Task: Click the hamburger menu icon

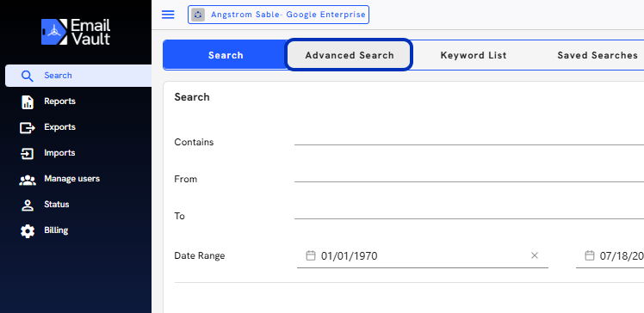Action: [x=168, y=15]
